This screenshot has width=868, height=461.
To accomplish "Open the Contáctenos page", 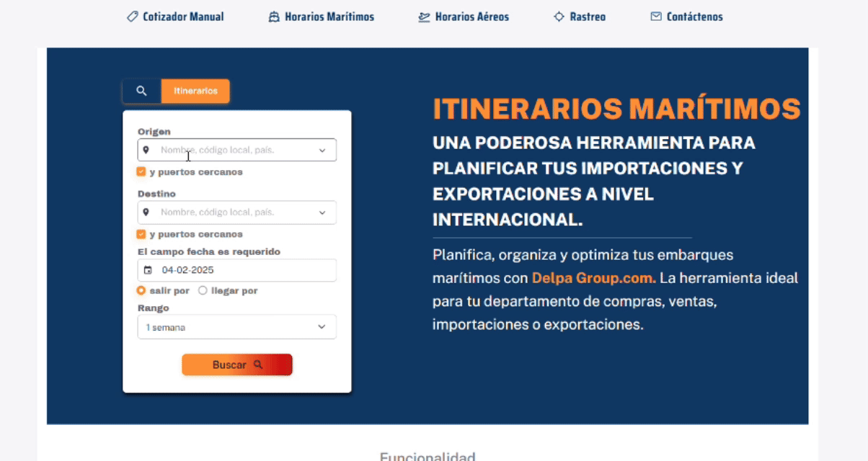I will point(686,17).
